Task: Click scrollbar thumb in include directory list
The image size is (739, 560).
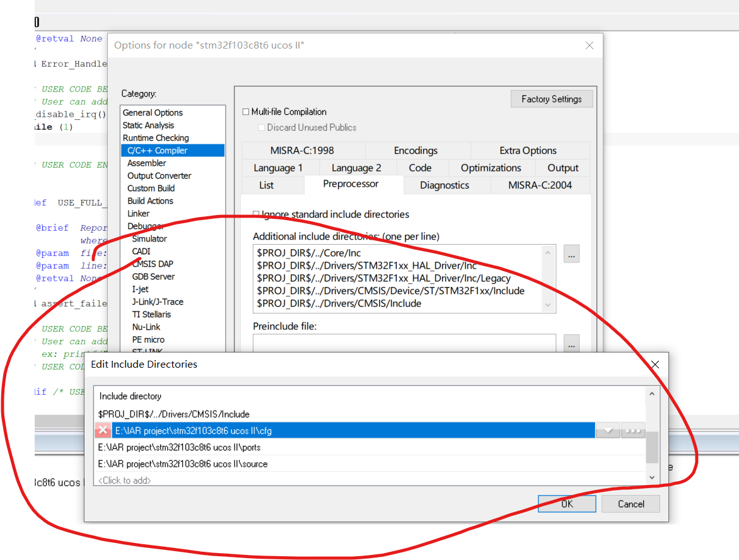Action: coord(652,446)
